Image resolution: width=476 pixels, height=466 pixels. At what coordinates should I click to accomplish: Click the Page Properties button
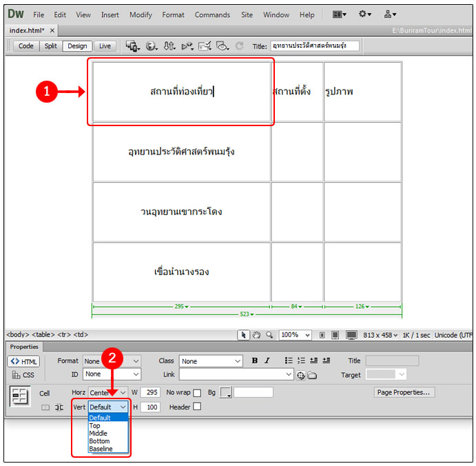(404, 392)
